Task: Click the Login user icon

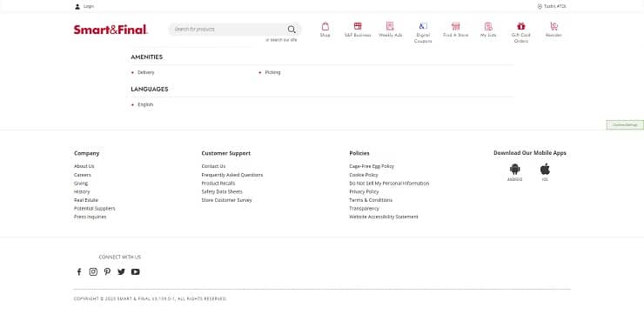Action: (x=77, y=7)
